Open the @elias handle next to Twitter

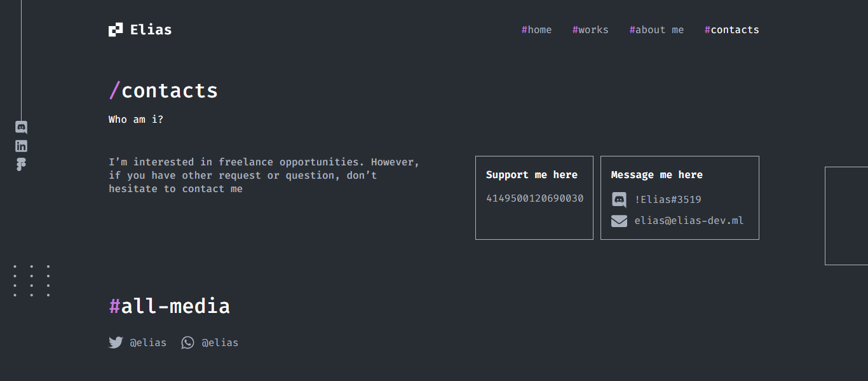tap(148, 343)
